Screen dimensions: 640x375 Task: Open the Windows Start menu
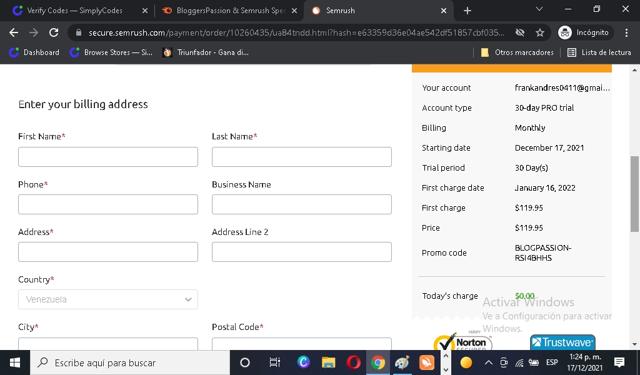pyautogui.click(x=15, y=363)
